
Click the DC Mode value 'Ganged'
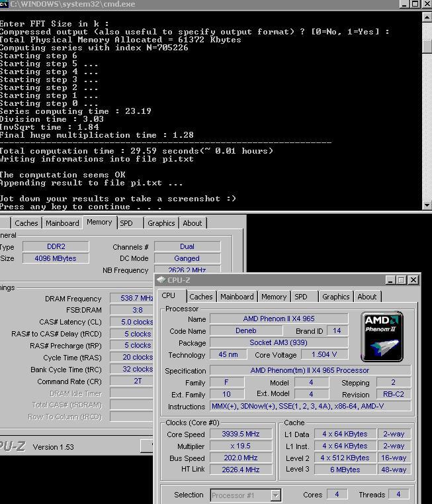(187, 258)
